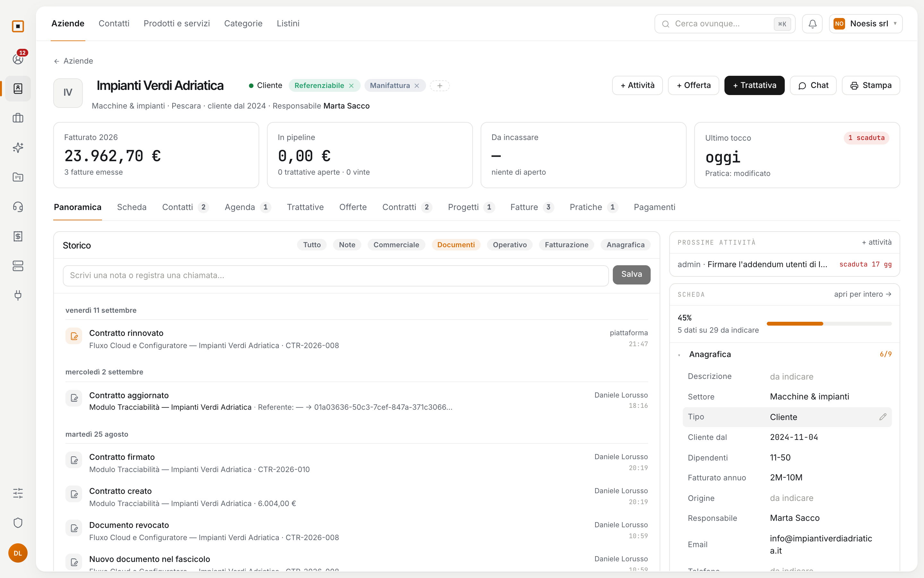Click the note input field

(x=336, y=276)
